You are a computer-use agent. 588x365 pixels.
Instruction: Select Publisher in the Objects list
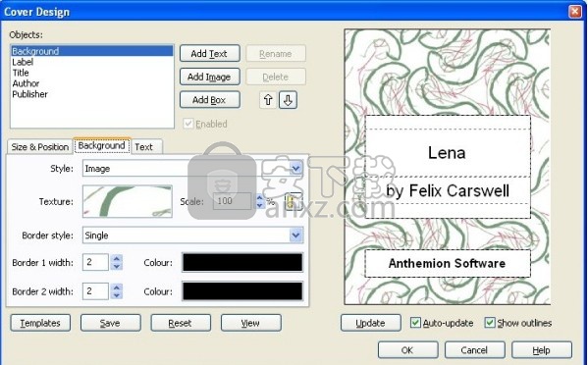(92, 94)
